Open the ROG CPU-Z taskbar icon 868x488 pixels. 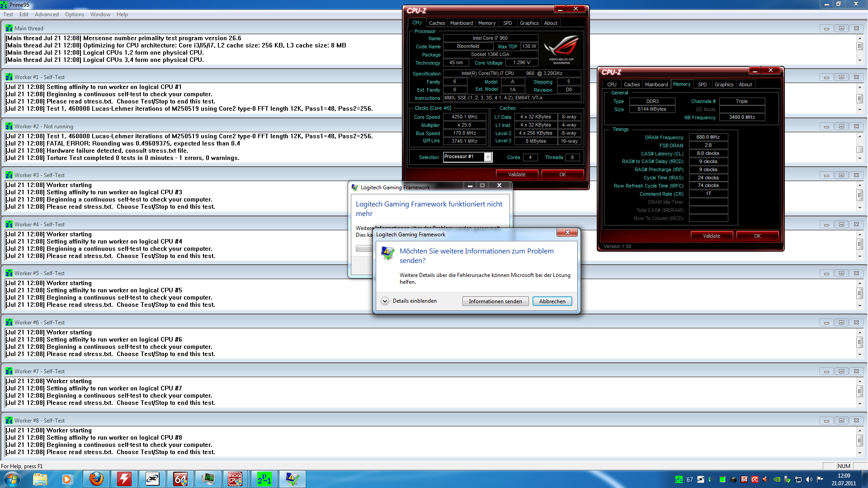[x=236, y=479]
